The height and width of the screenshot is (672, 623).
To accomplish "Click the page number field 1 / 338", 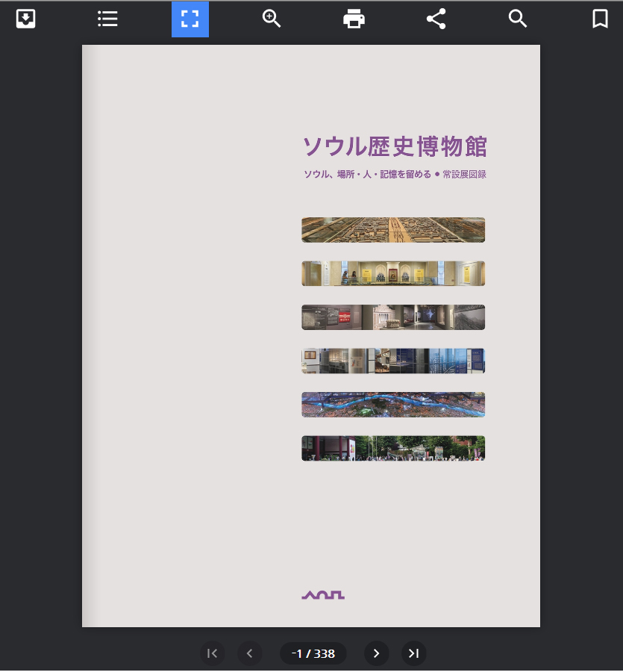I will point(313,653).
